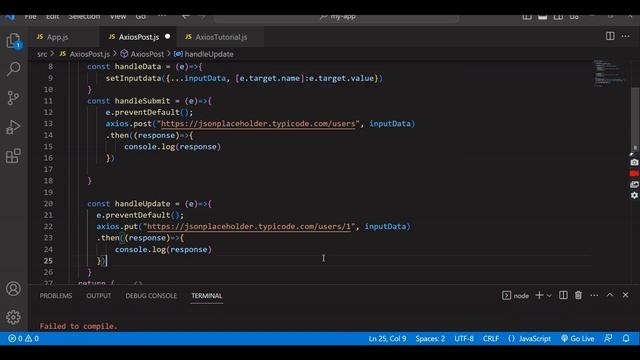Expand the hidden menus ellipsis in menu bar
The width and height of the screenshot is (640, 360).
pyautogui.click(x=162, y=17)
